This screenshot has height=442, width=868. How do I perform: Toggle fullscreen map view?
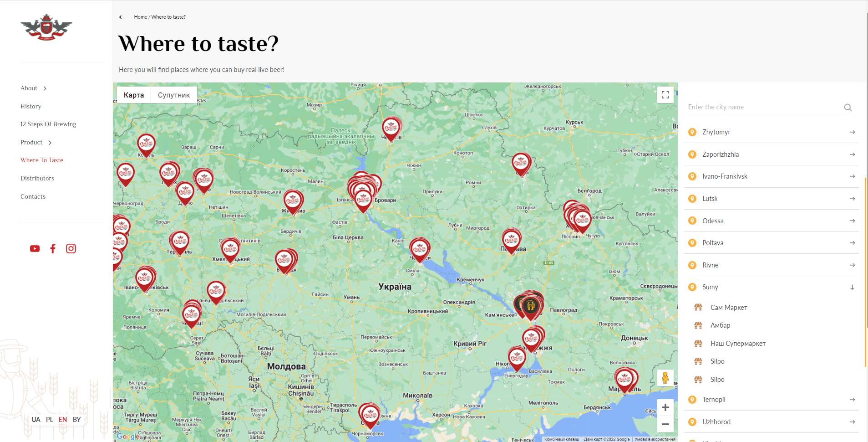[x=665, y=95]
